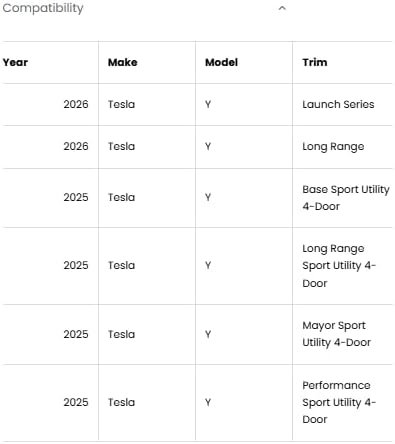The height and width of the screenshot is (444, 395).
Task: Click 2026 year in Launch Series row
Action: pyautogui.click(x=76, y=104)
